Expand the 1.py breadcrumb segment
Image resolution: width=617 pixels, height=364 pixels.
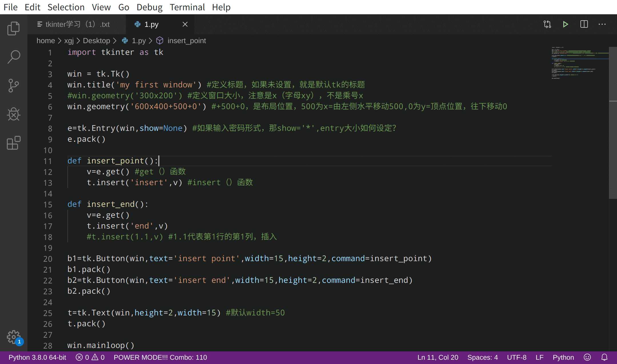(x=139, y=41)
